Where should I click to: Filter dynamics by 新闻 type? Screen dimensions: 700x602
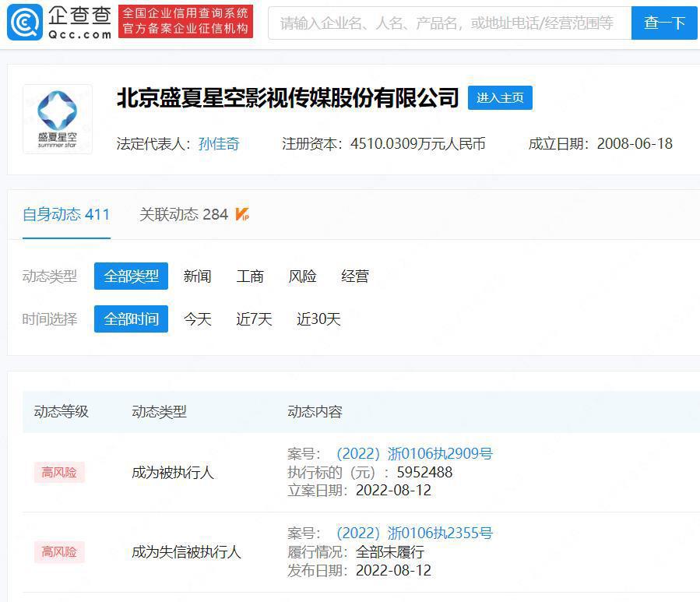(x=197, y=276)
